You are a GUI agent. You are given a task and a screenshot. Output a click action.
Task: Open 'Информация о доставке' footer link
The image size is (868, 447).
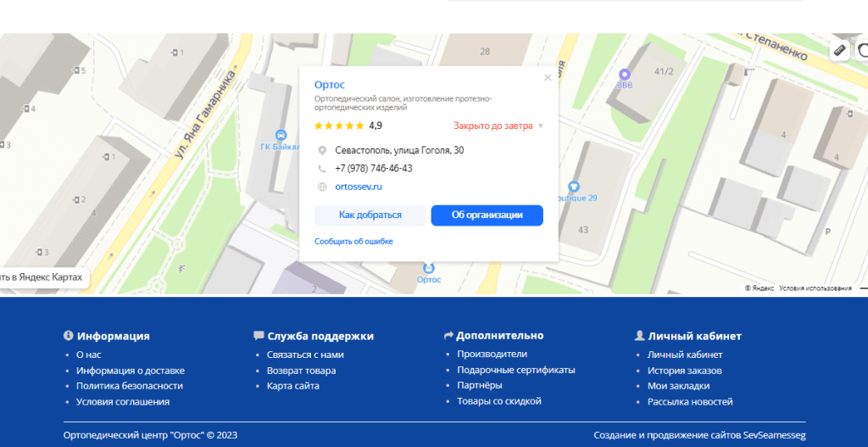pyautogui.click(x=130, y=371)
